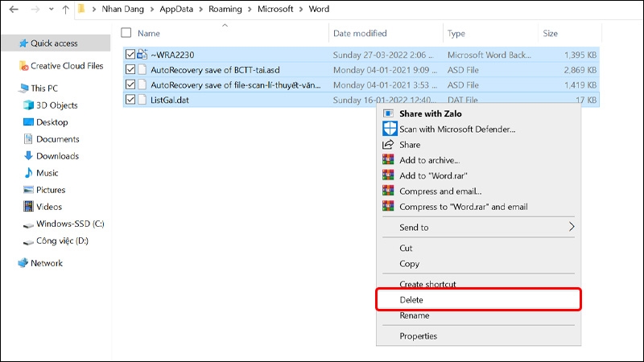
Task: Click WinRAR icon beside Add to "Word.rar"
Action: 388,175
